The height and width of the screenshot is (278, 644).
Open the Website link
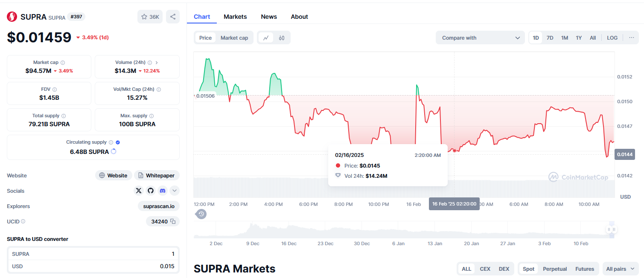[114, 175]
